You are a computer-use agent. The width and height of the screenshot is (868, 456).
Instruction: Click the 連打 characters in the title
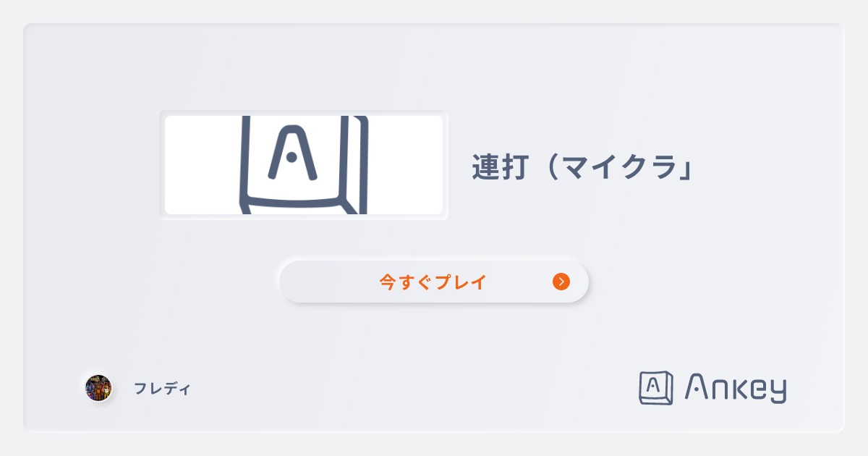(502, 168)
